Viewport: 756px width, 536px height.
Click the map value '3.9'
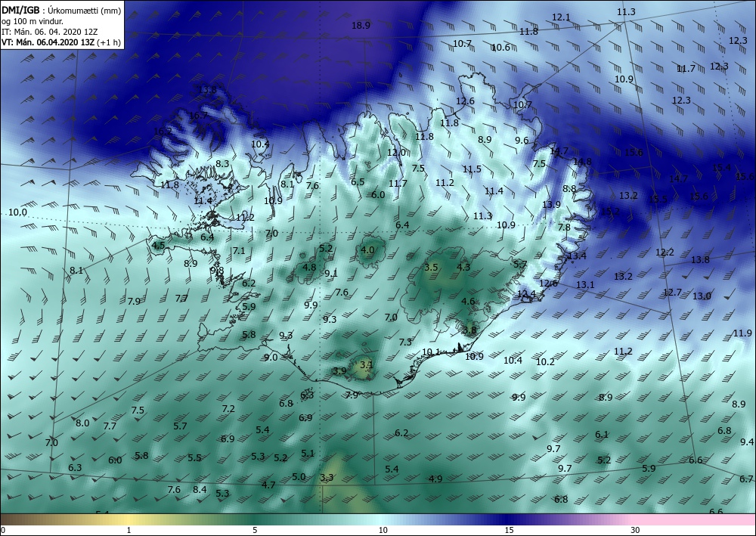pyautogui.click(x=339, y=370)
